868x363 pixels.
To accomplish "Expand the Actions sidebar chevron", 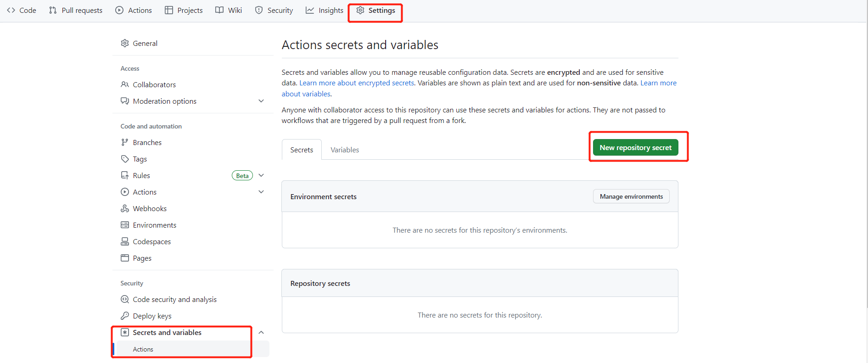I will (261, 192).
